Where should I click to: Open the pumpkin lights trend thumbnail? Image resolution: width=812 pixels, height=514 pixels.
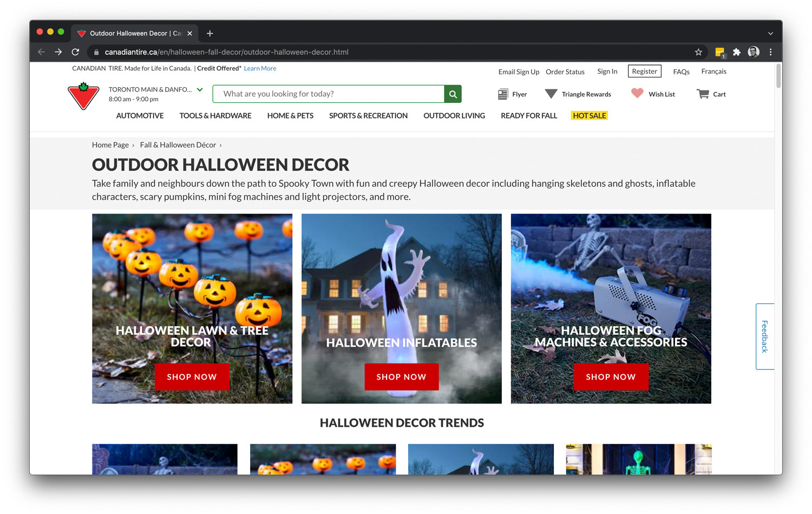coord(323,459)
